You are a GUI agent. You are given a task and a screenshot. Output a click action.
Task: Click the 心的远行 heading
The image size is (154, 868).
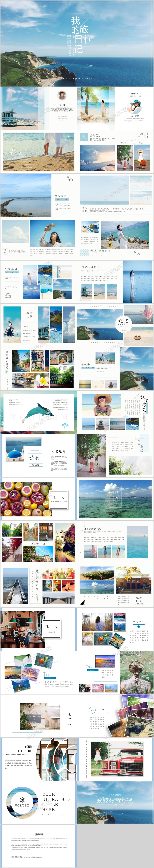tap(58, 452)
